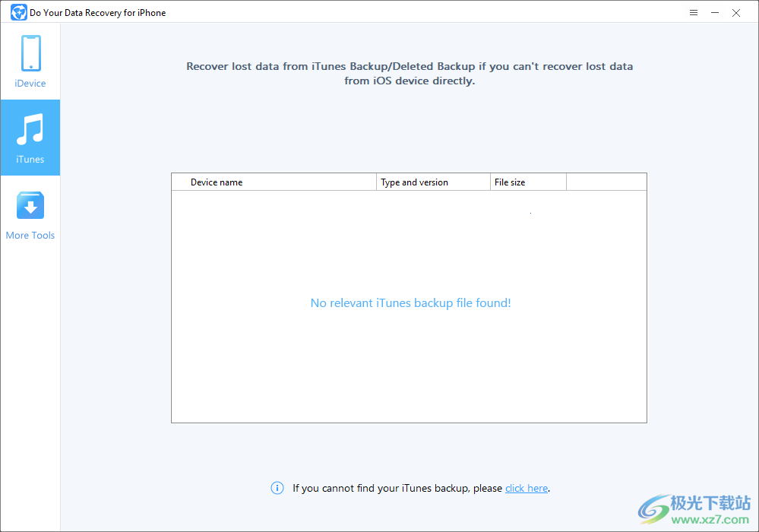Sort by File size column header

528,182
